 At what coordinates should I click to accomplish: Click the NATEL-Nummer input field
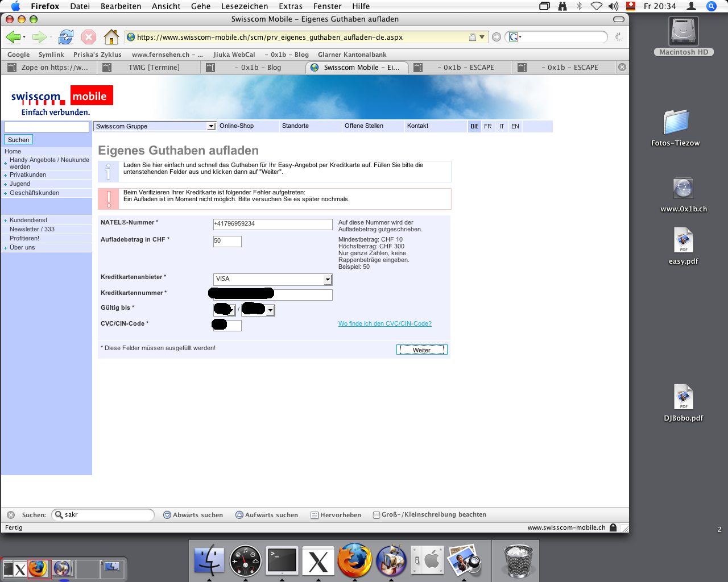(272, 224)
